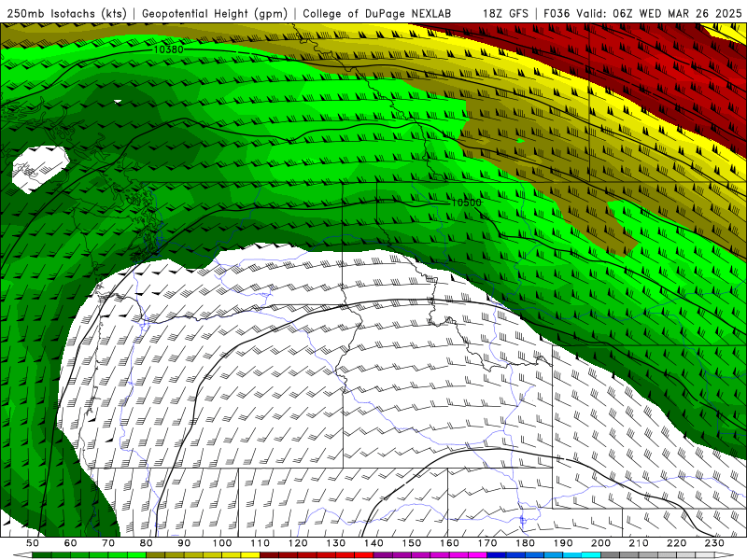Screen dimensions: 747x560
Task: Click the 100 value on the color scale
Action: click(222, 543)
